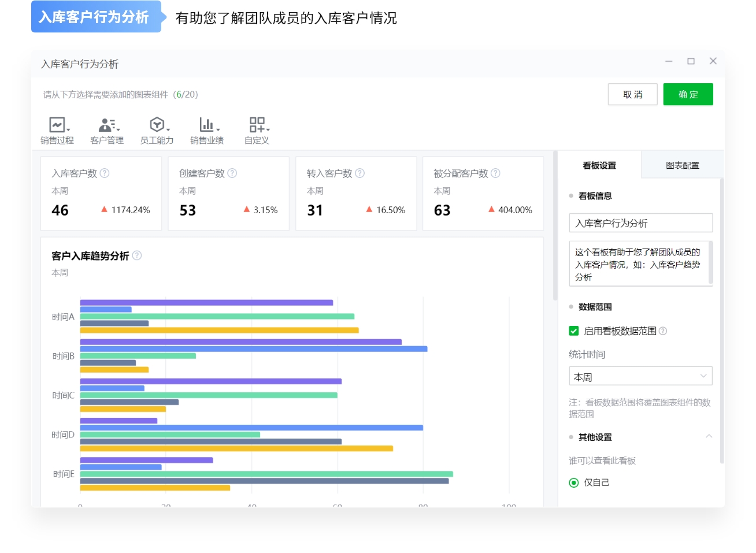Disable the 启用看板数据范围 checkbox

click(x=573, y=331)
